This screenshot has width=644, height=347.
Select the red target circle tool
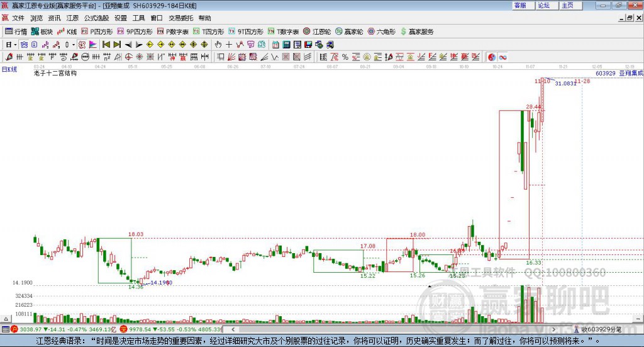128,57
